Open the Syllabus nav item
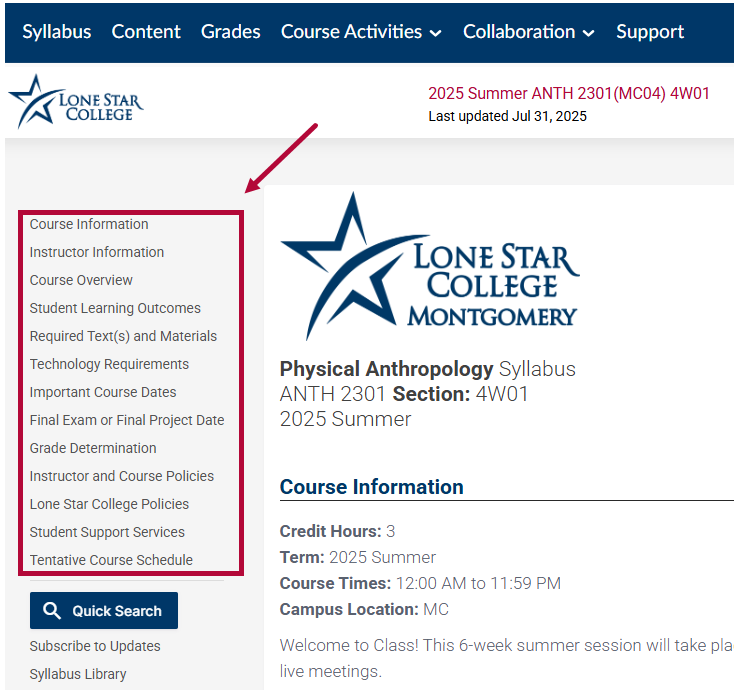The image size is (739, 695). pos(57,32)
